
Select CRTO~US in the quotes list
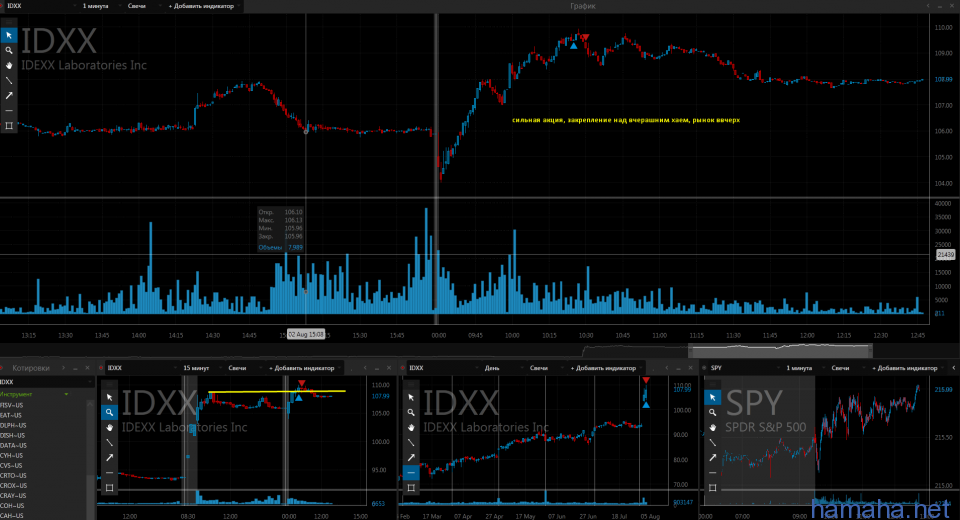(13, 476)
